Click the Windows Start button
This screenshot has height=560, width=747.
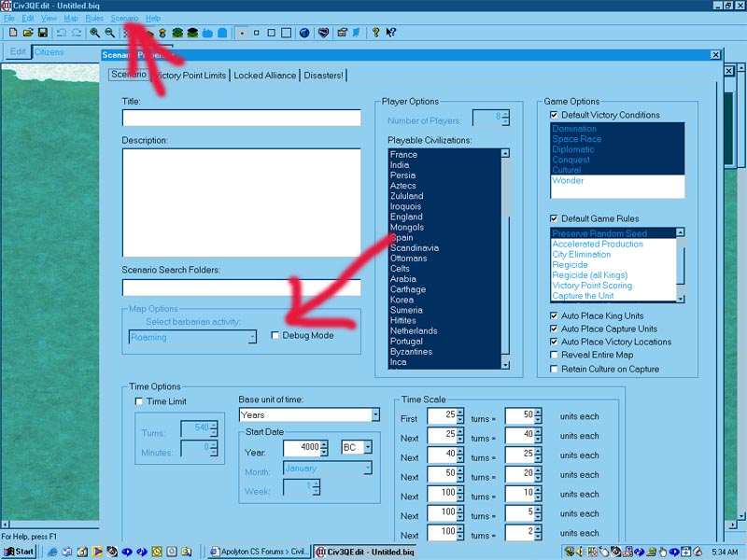tap(20, 551)
